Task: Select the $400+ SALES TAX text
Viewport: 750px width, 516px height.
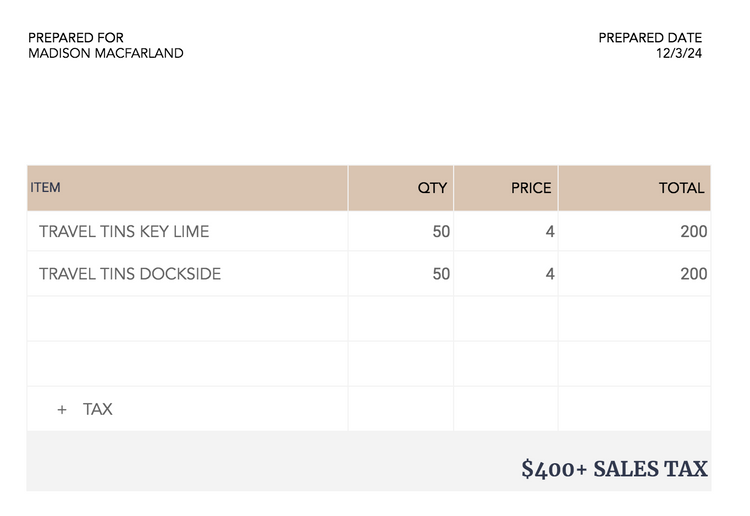Action: [x=614, y=469]
